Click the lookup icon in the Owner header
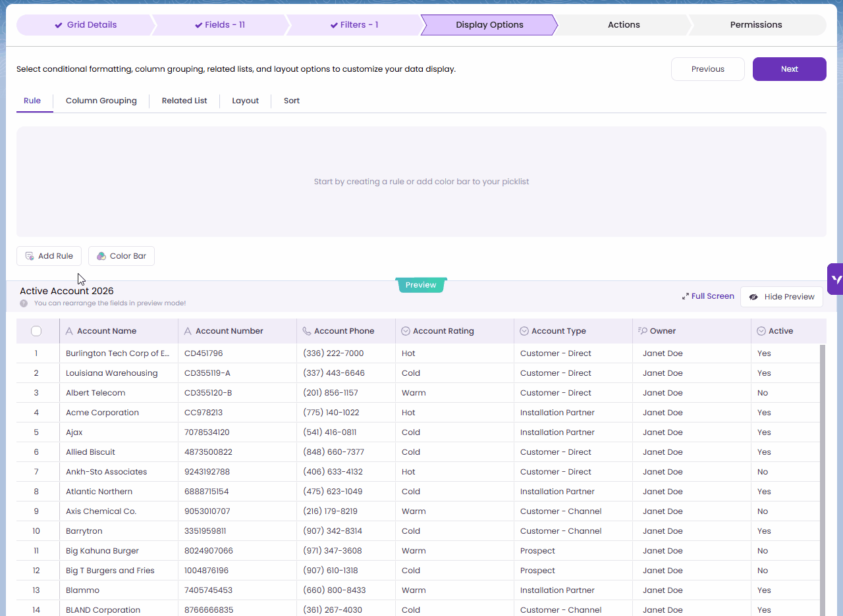The width and height of the screenshot is (843, 616). coord(642,331)
